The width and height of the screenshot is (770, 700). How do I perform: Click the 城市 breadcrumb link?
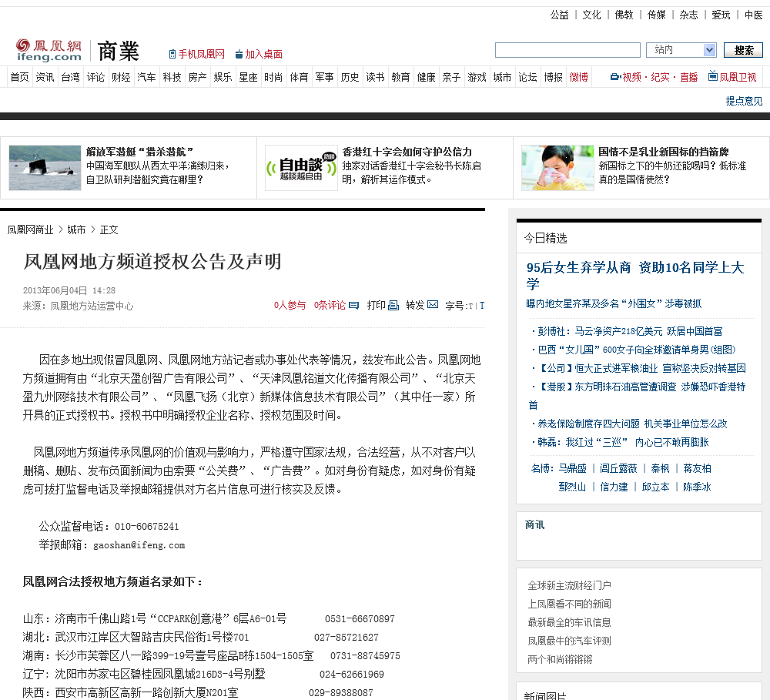click(x=76, y=230)
